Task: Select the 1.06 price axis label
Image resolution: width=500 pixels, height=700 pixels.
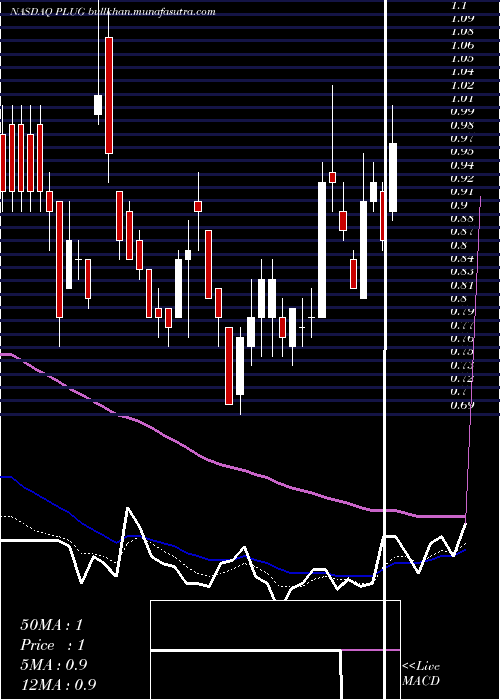Action: 462,46
